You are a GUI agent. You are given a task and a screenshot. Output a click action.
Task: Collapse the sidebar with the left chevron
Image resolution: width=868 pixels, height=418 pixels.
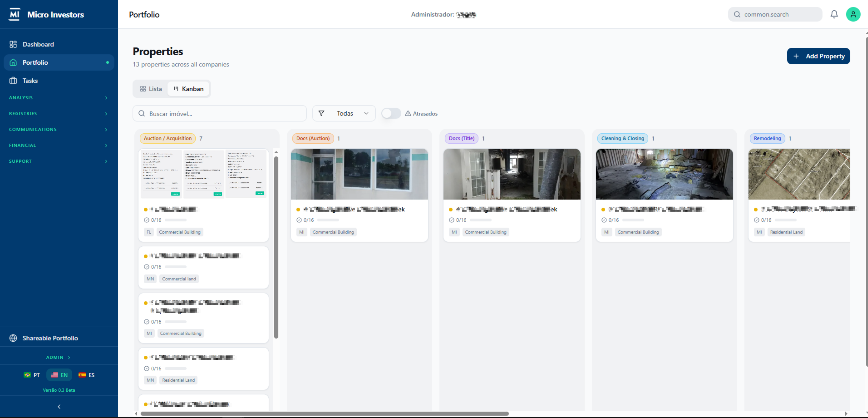point(59,406)
